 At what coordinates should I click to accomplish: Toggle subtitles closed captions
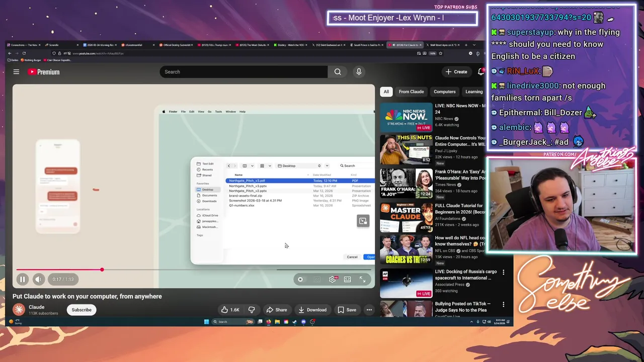[x=317, y=280]
